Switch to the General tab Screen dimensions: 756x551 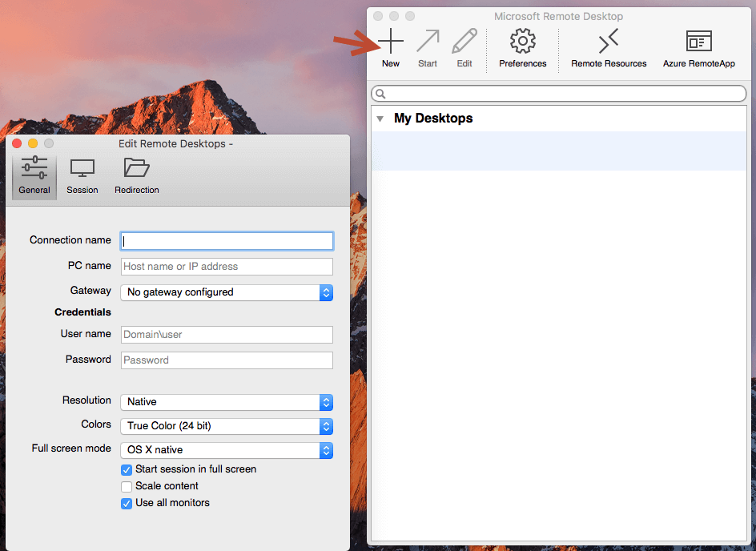coord(34,176)
